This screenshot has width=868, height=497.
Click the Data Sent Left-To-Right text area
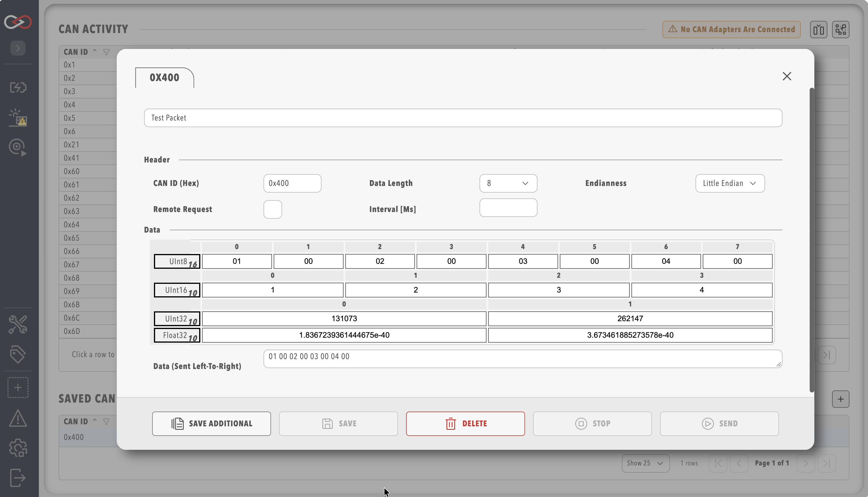click(x=523, y=359)
